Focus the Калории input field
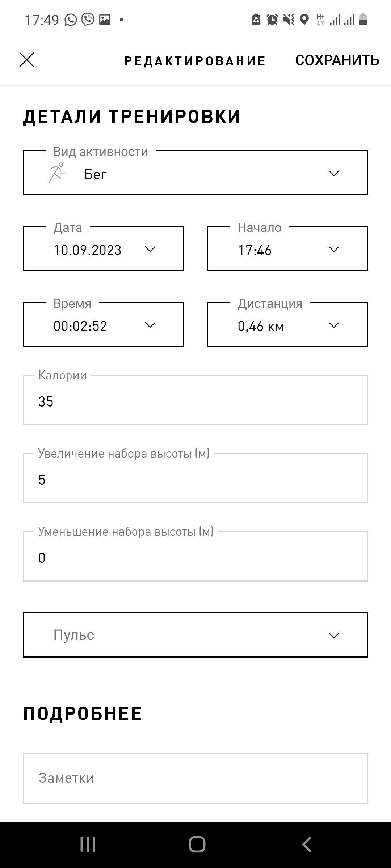Image resolution: width=391 pixels, height=868 pixels. (x=195, y=400)
